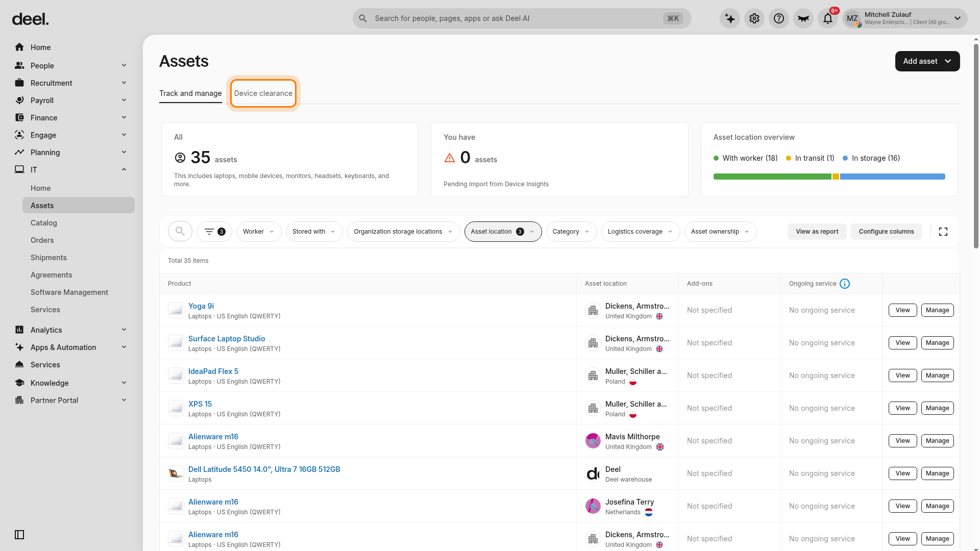This screenshot has height=551, width=980.
Task: Click Configure columns button
Action: tap(887, 232)
